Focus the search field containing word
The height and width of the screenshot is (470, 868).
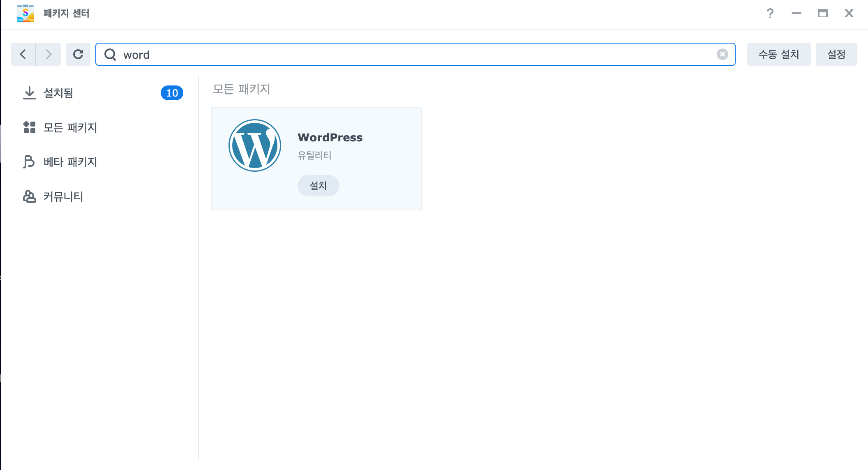pos(415,54)
